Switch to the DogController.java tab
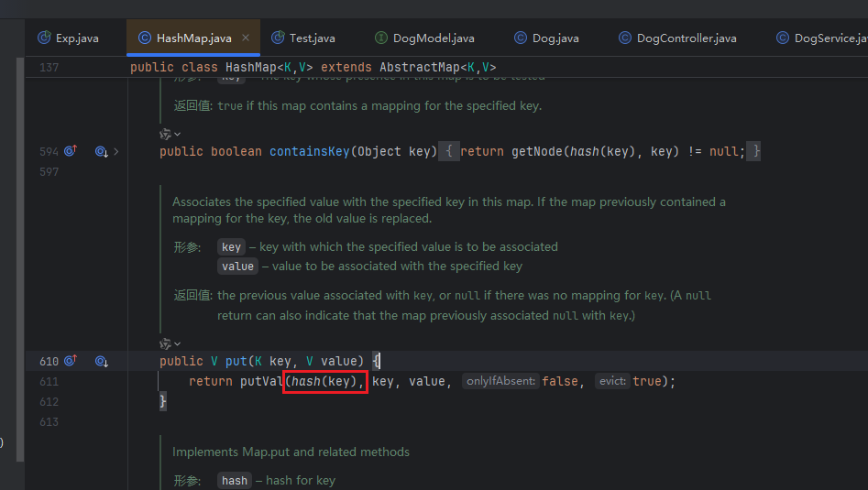This screenshot has height=490, width=868. tap(677, 38)
